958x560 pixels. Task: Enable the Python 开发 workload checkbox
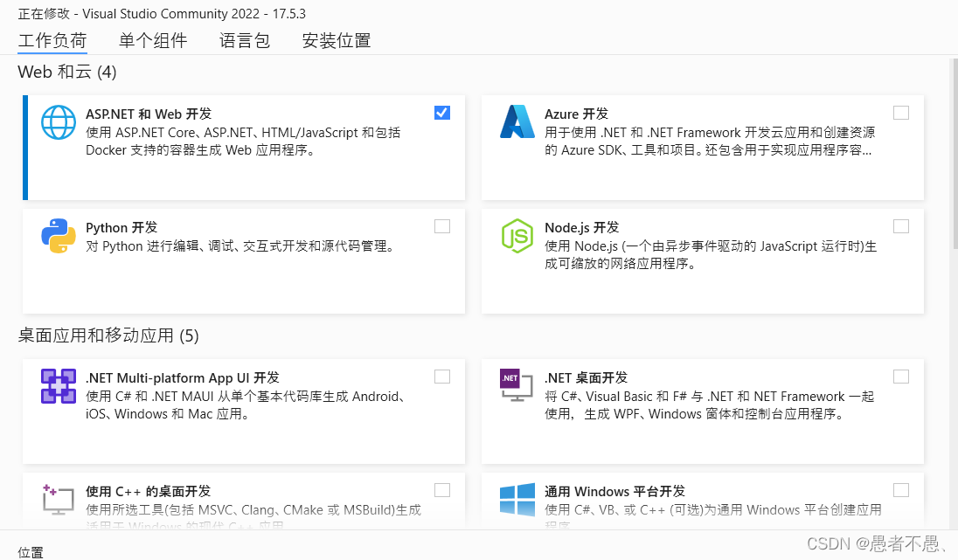442,226
